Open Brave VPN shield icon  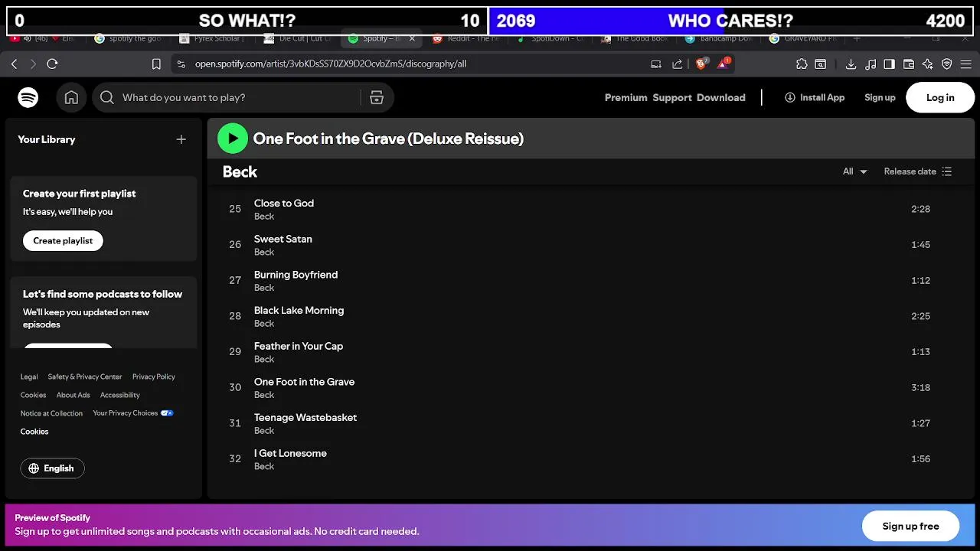point(947,64)
